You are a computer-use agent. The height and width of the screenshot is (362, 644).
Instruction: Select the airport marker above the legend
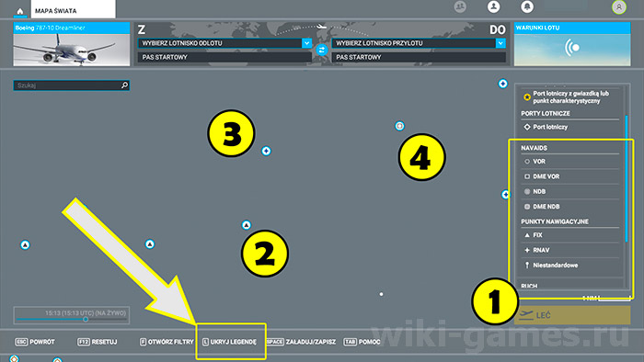[x=502, y=84]
